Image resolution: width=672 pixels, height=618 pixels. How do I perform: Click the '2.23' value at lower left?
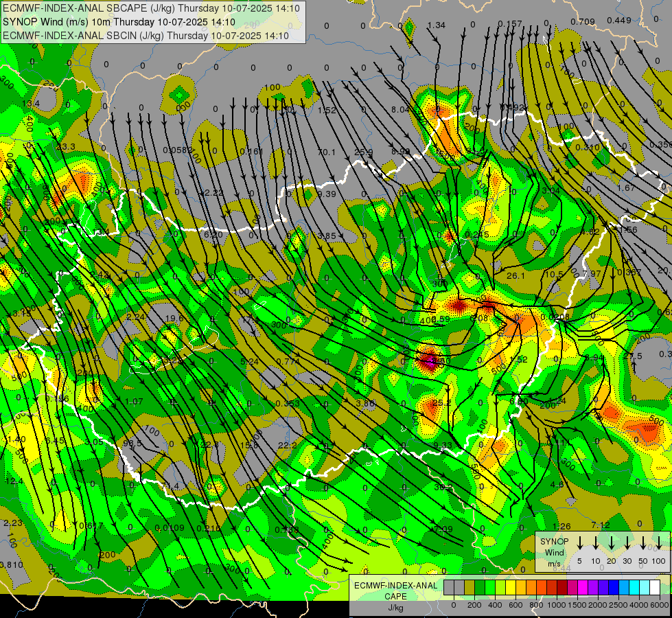(x=13, y=523)
